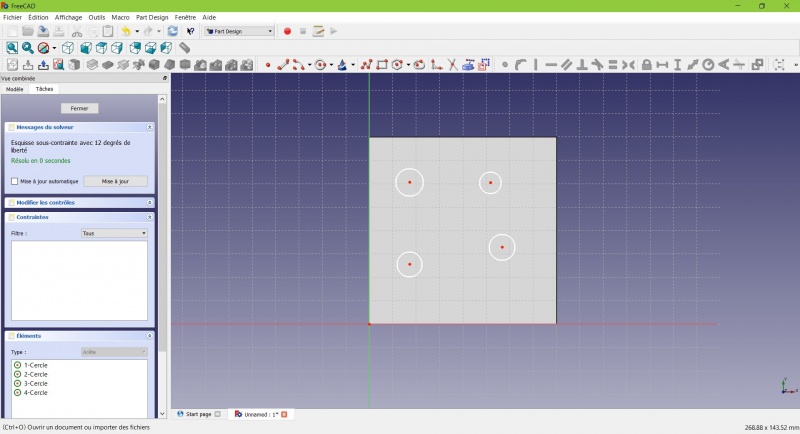Select the polyline tool

(366, 65)
